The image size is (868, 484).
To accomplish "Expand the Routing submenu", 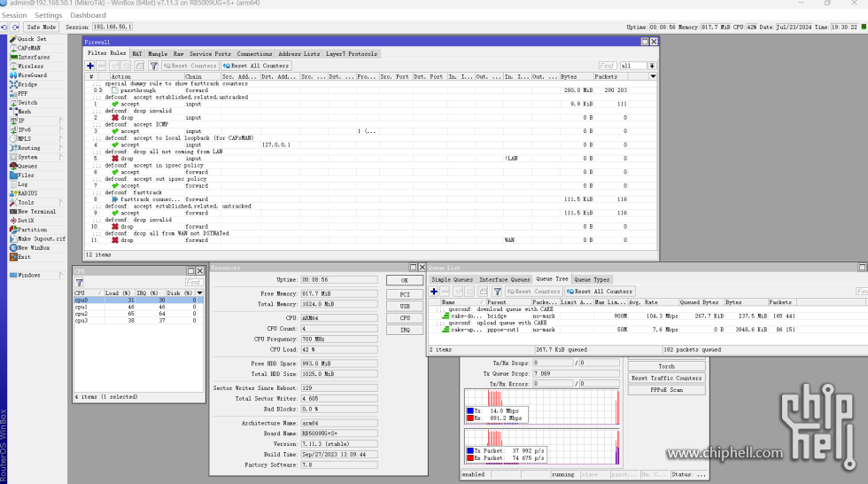I will [x=61, y=148].
